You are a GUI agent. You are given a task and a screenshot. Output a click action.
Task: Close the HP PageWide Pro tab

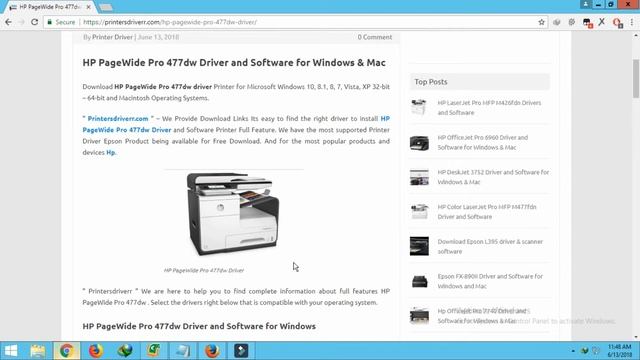89,7
